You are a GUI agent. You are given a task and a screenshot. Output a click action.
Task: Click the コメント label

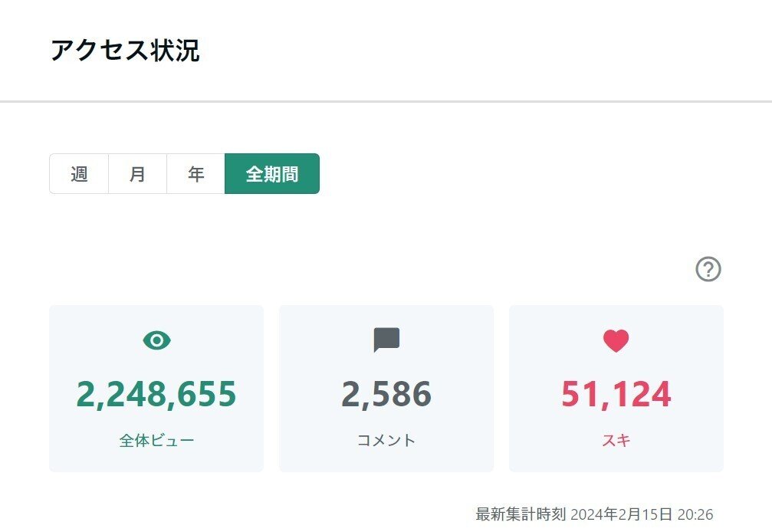(386, 440)
